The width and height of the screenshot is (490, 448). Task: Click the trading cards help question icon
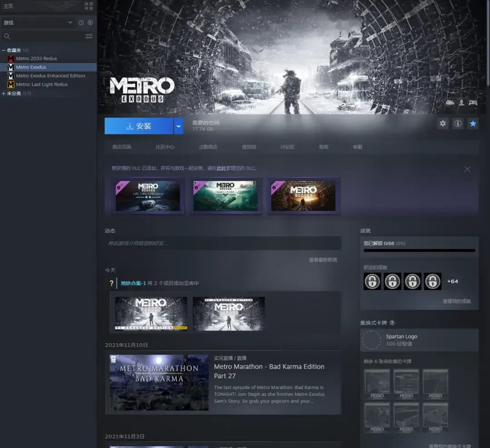392,323
